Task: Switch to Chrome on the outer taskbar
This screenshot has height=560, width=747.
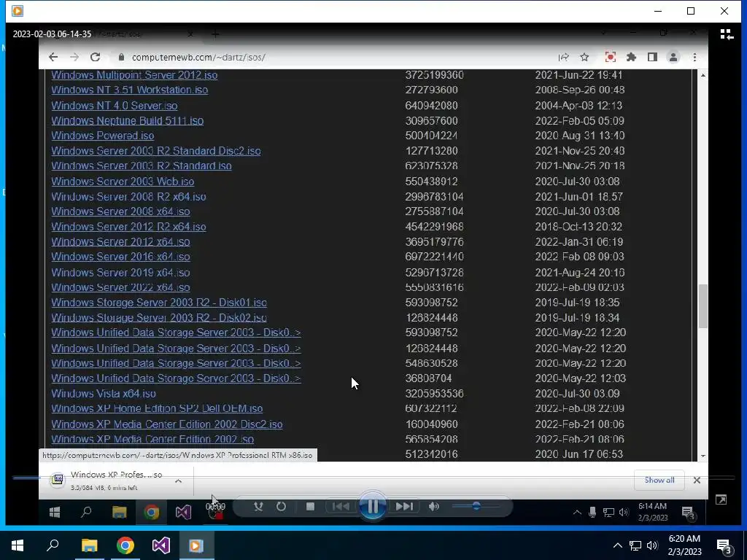Action: coord(125,545)
